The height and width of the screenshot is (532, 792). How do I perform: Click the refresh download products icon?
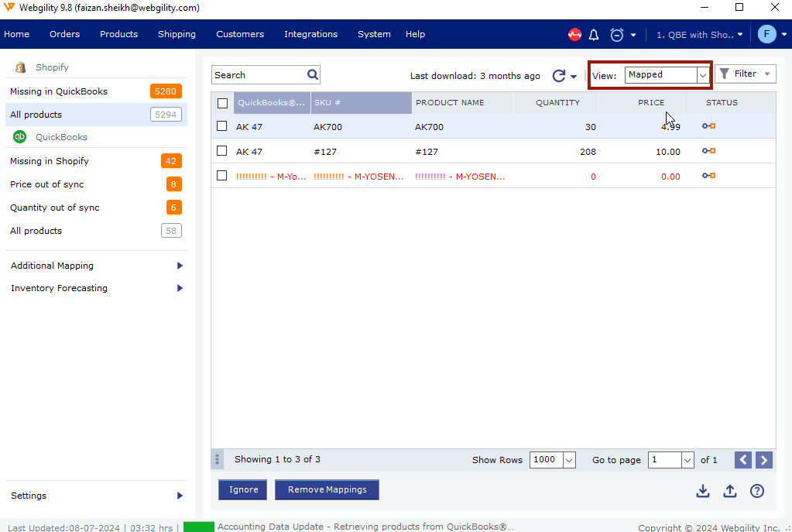tap(559, 76)
